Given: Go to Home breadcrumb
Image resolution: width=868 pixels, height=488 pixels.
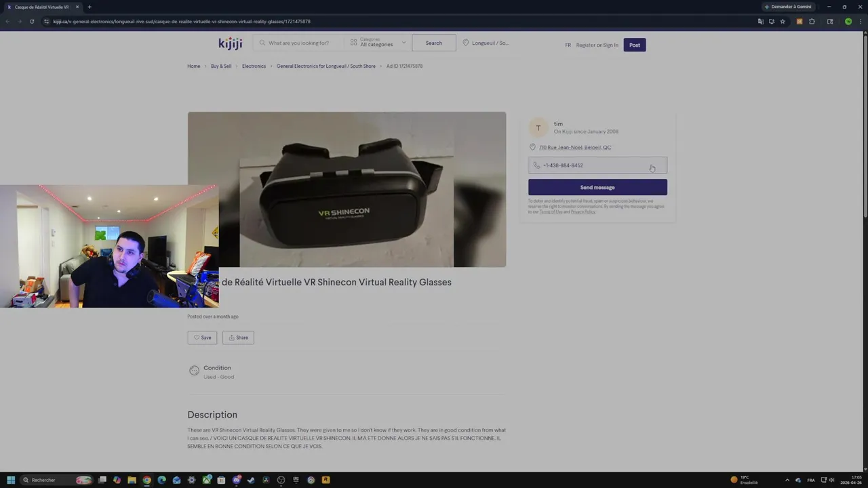Looking at the screenshot, I should coord(194,66).
